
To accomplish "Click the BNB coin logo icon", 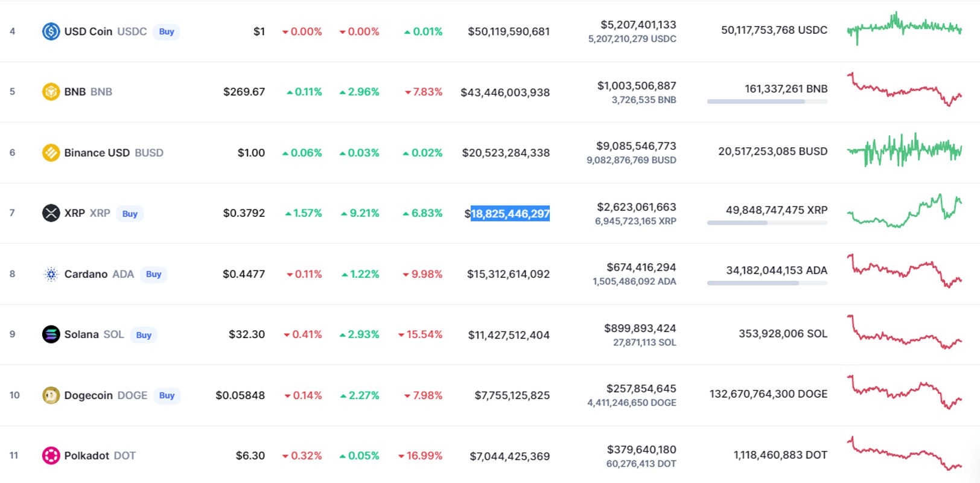I will (x=51, y=92).
